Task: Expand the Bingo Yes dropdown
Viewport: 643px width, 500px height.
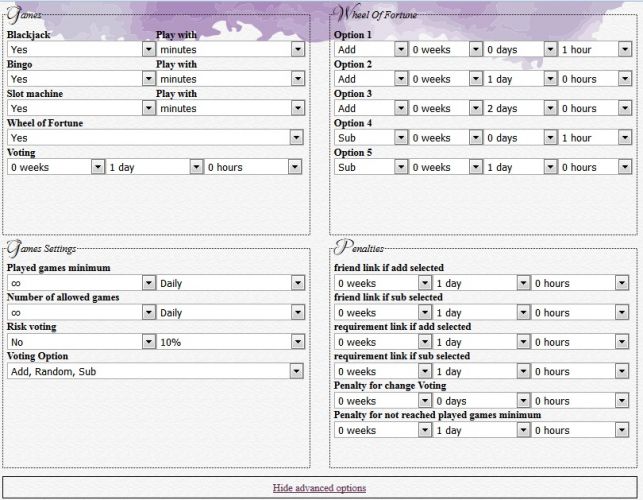Action: [81, 79]
